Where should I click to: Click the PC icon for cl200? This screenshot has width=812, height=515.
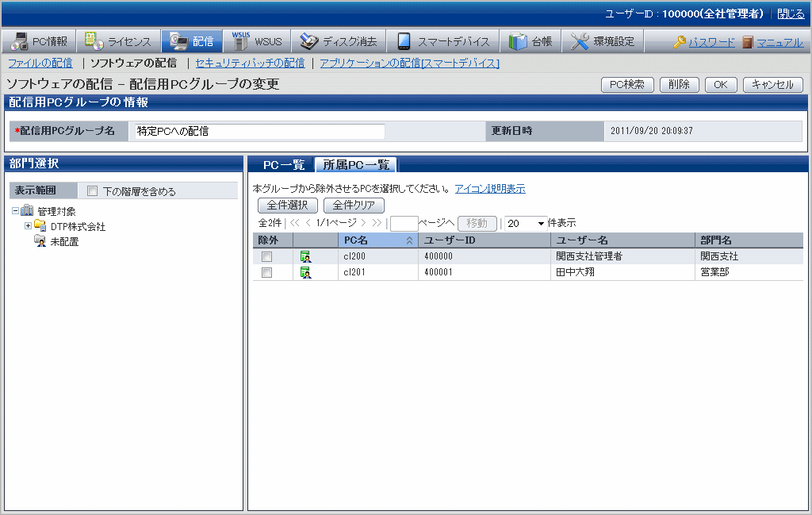pos(306,256)
